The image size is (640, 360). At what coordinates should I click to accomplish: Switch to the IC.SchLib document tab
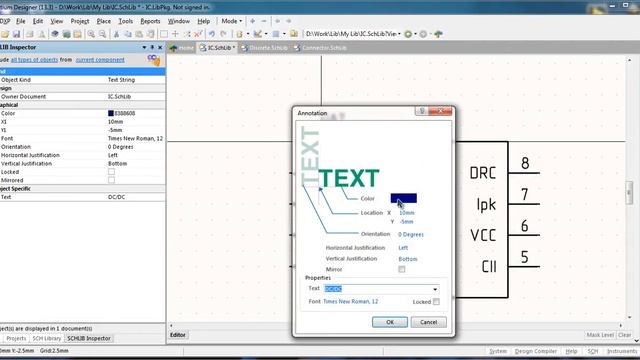pos(218,48)
